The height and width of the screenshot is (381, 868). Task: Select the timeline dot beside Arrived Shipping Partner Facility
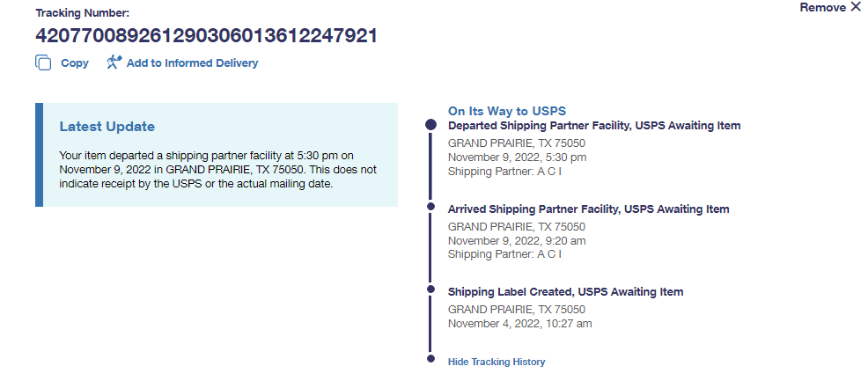pyautogui.click(x=430, y=207)
